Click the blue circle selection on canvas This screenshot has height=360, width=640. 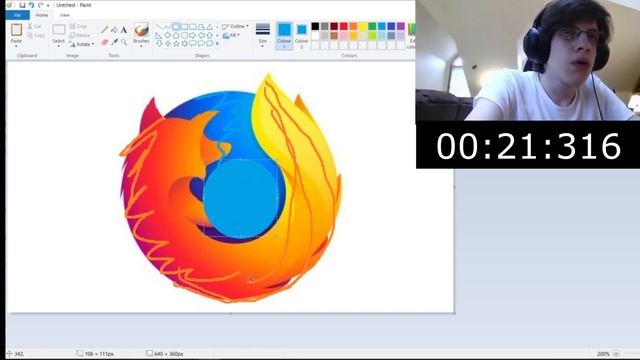241,198
